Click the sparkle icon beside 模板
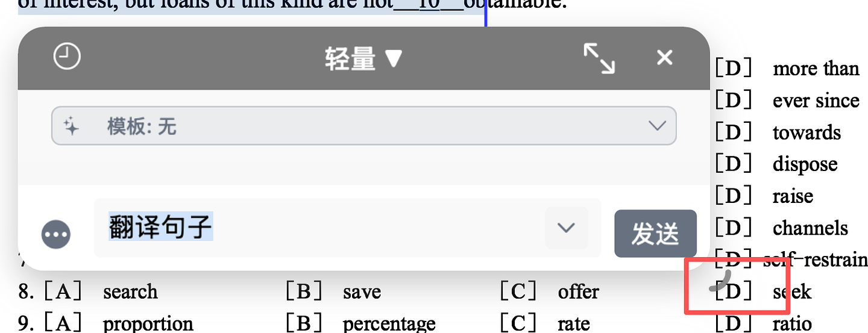The image size is (868, 333). click(71, 126)
